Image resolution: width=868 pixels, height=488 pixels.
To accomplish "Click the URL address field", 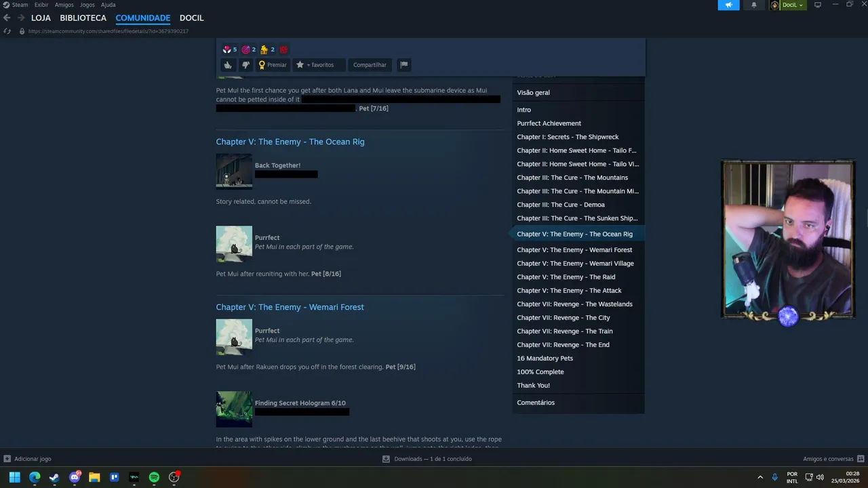I will point(108,31).
